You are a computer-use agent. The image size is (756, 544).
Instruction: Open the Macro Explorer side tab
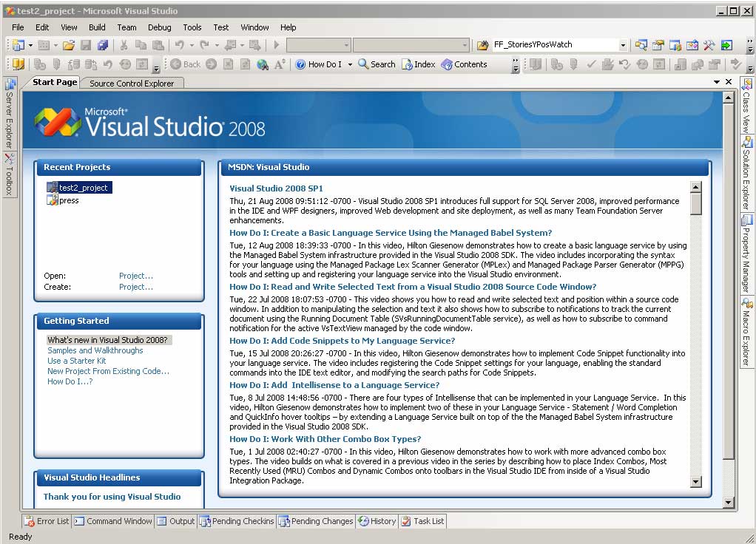click(746, 333)
